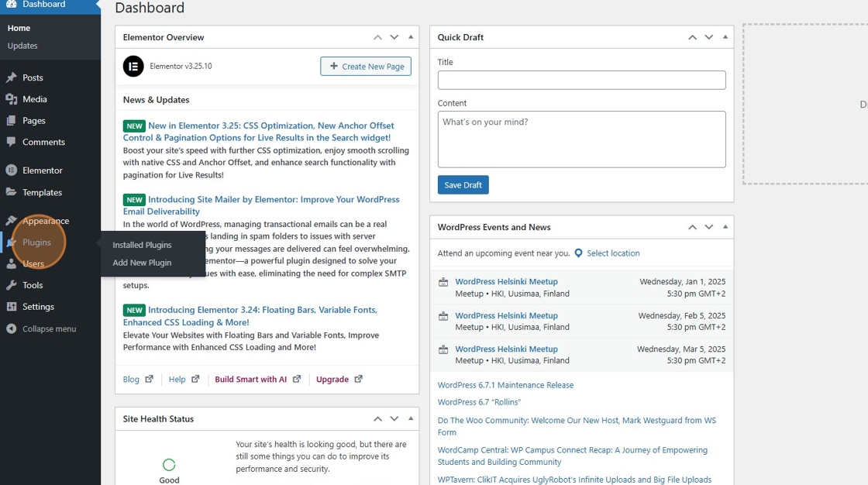
Task: Open Installed Plugins submenu item
Action: pos(143,245)
